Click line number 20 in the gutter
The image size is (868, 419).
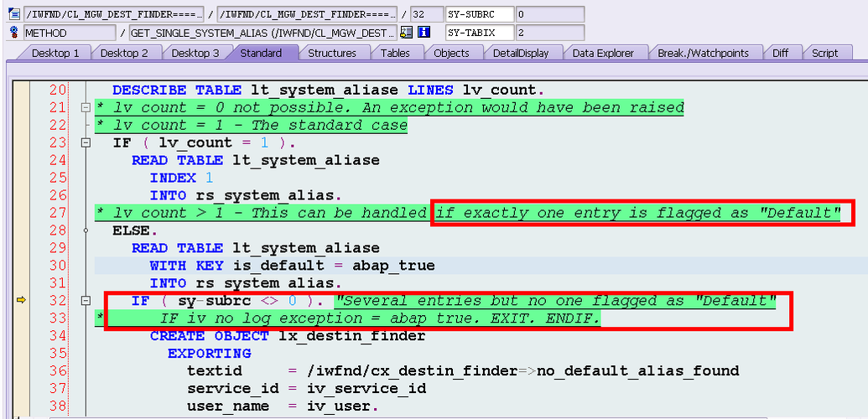pos(57,91)
